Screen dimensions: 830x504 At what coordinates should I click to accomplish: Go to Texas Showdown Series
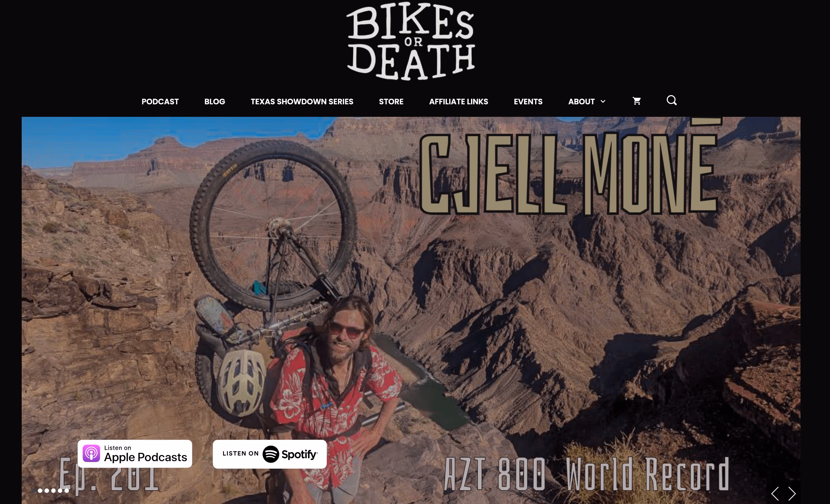302,102
